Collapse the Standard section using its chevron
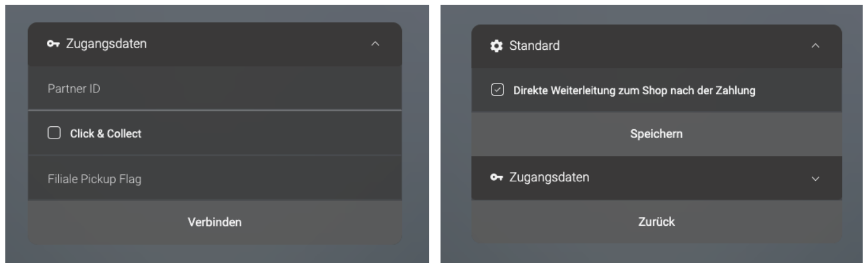 click(x=815, y=46)
